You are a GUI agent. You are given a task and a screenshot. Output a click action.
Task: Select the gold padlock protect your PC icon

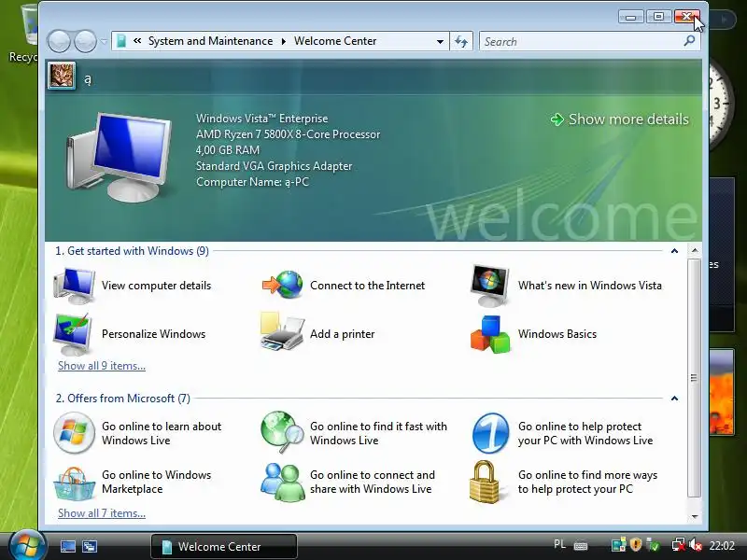[x=485, y=482]
